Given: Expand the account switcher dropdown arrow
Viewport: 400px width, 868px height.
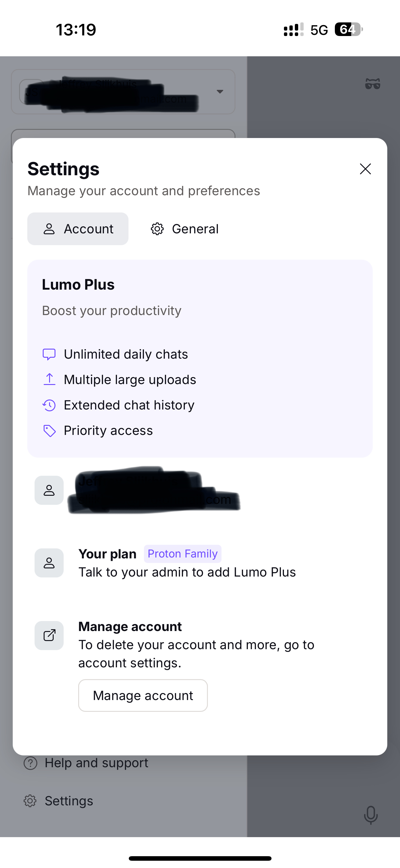Looking at the screenshot, I should coord(220,92).
